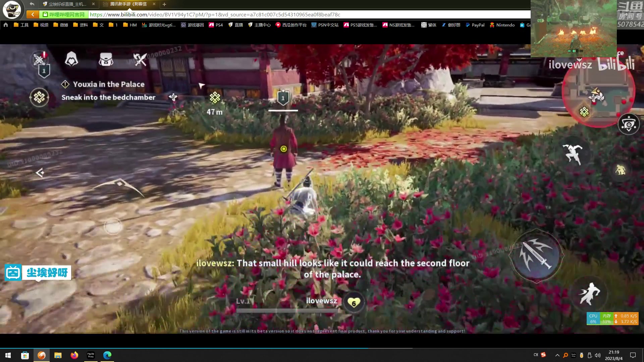Show hidden system tray icons

pos(557,355)
